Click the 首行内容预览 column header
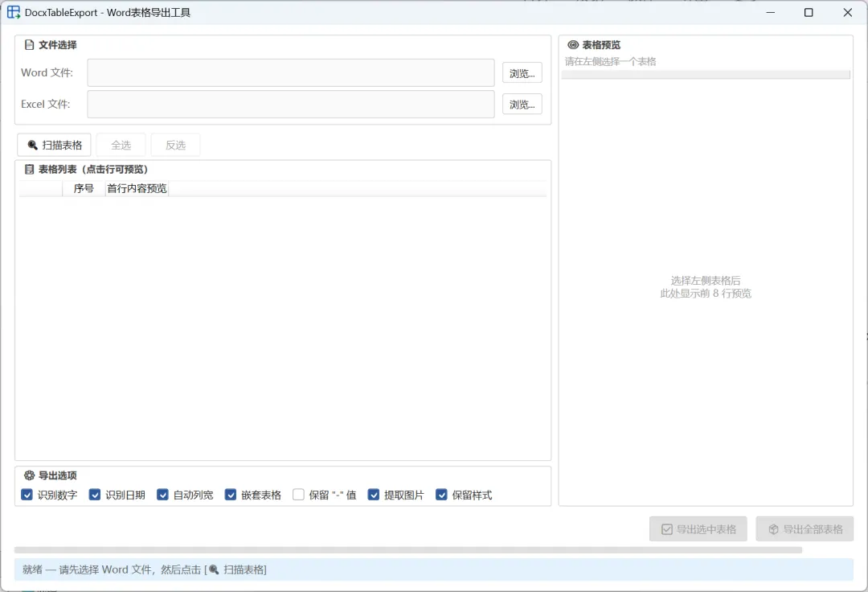Image resolution: width=868 pixels, height=592 pixels. pyautogui.click(x=137, y=188)
